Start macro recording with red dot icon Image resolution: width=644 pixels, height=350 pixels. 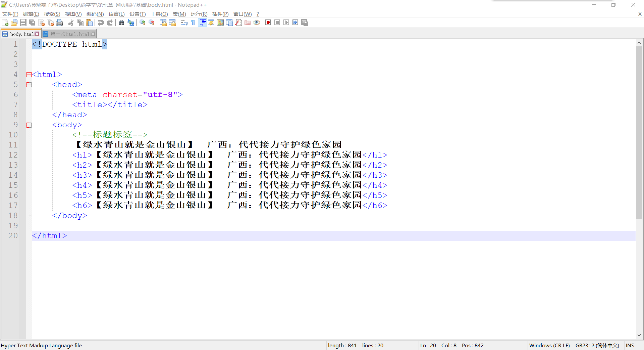tap(268, 23)
